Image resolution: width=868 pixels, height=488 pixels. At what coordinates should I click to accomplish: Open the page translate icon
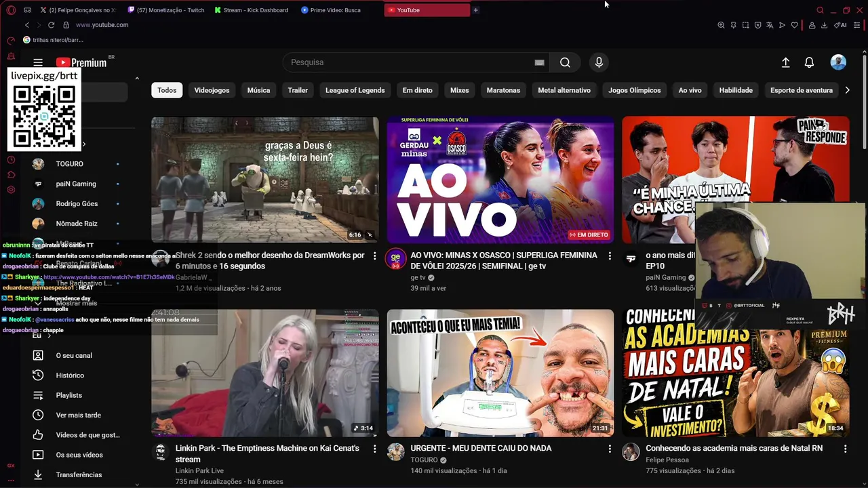[x=770, y=25]
